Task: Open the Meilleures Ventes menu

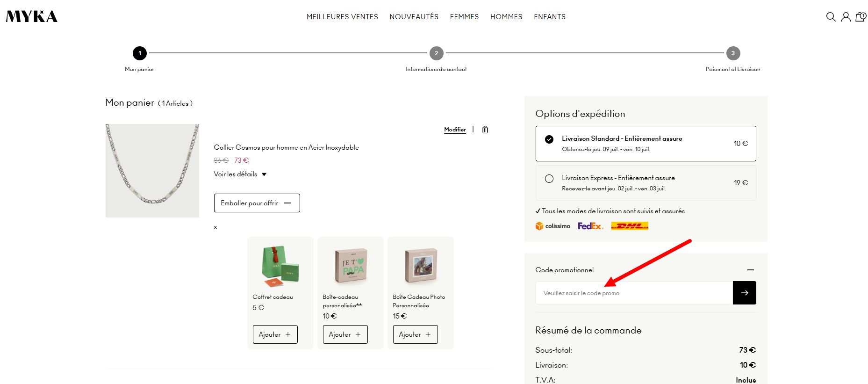Action: 342,17
